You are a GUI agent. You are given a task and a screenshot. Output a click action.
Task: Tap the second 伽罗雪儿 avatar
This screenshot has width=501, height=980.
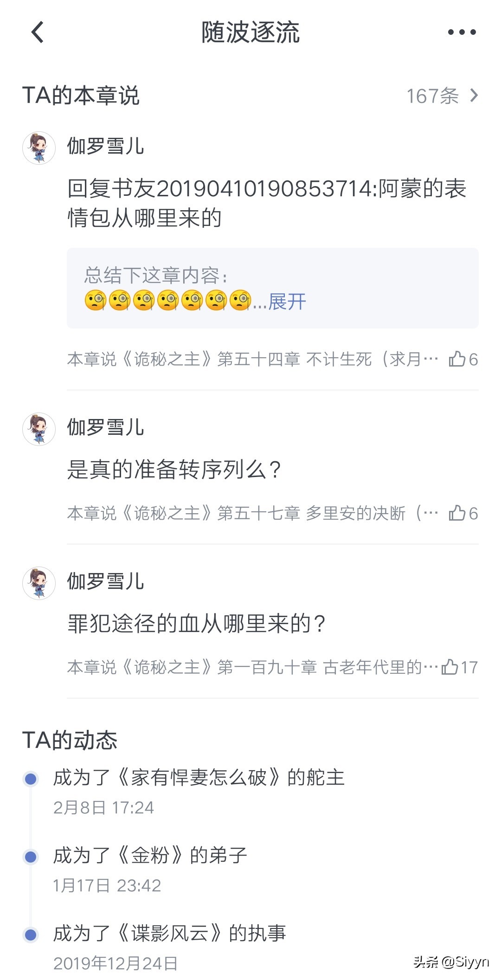coord(39,429)
